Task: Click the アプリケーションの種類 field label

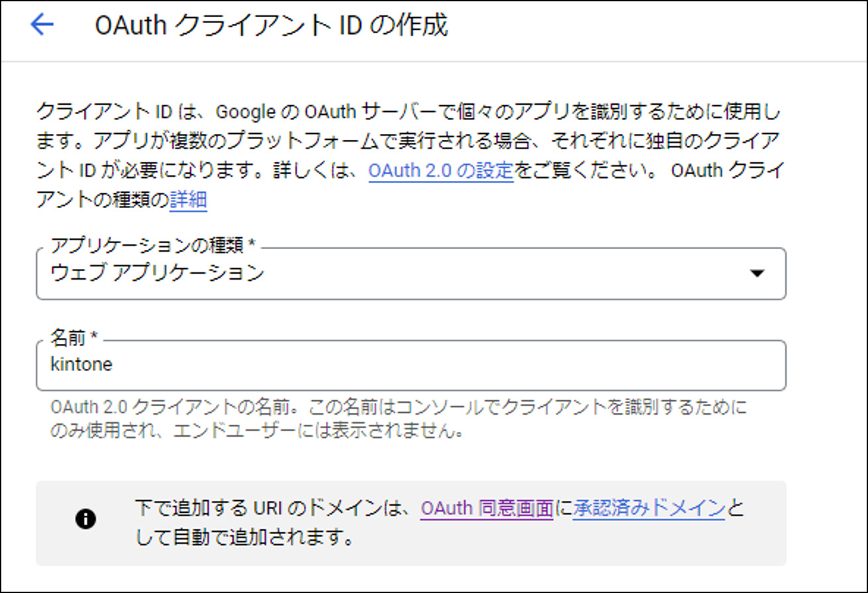Action: tap(153, 245)
